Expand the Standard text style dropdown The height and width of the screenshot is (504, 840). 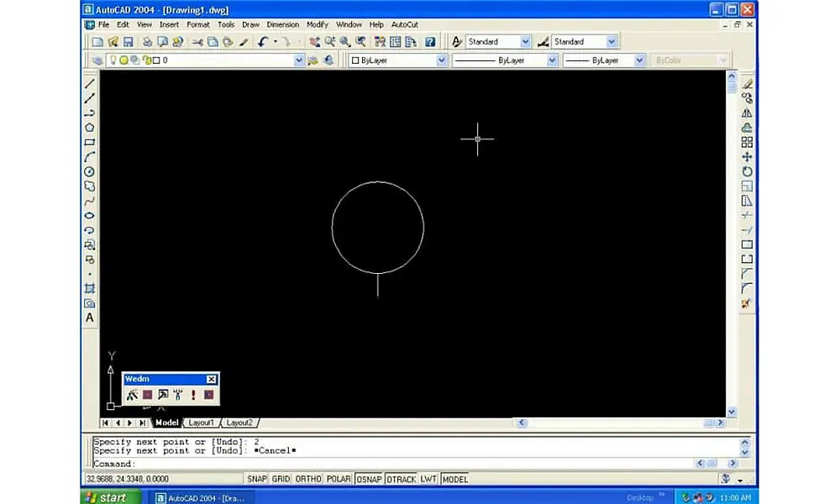pyautogui.click(x=526, y=42)
